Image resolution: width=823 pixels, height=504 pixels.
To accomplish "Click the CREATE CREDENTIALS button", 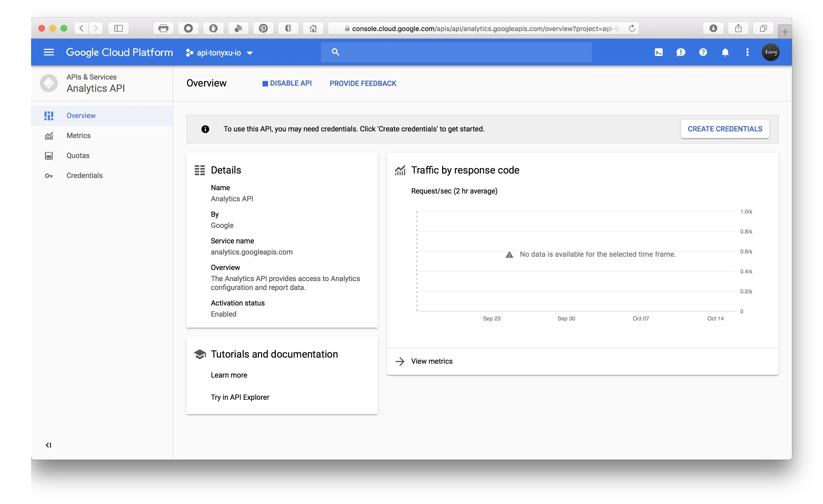I will click(725, 129).
